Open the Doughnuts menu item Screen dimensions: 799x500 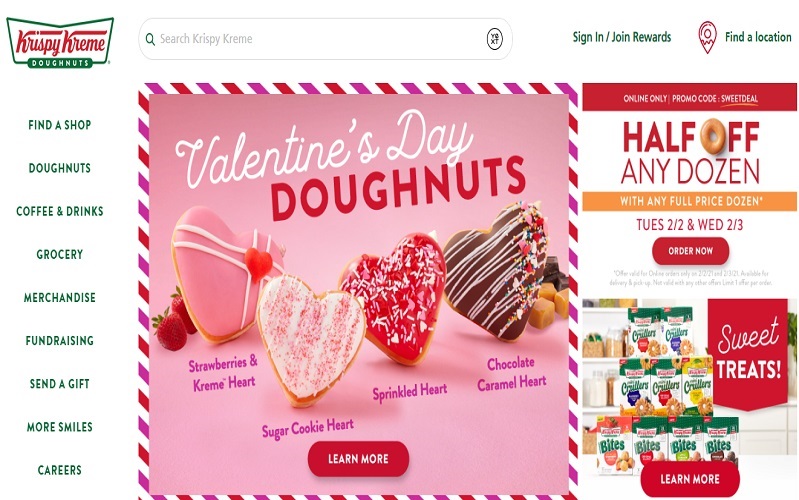tap(60, 168)
